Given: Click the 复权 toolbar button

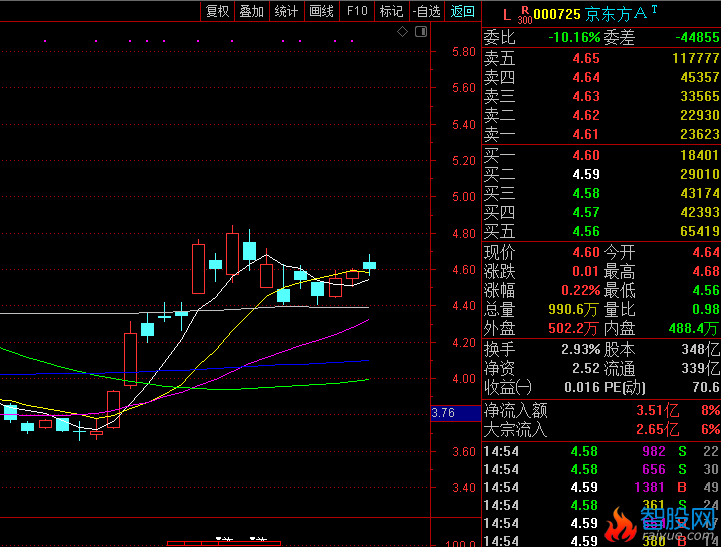Looking at the screenshot, I should point(217,11).
